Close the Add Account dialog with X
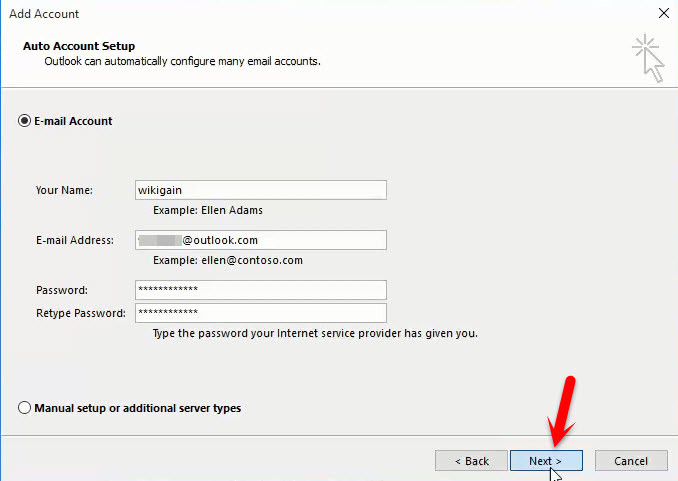The image size is (678, 481). coord(664,13)
